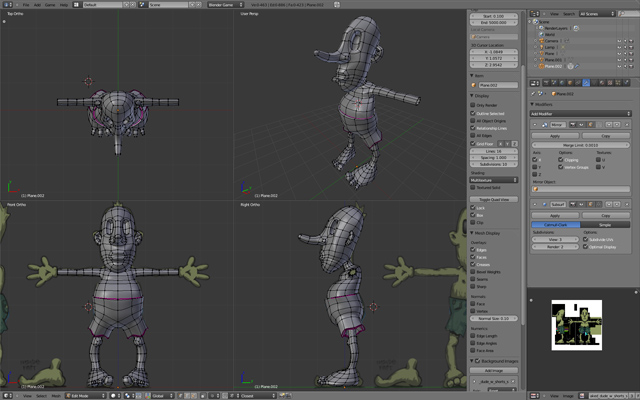Adjust the Normal Size slider
Screen dimensions: 640x400
tap(494, 318)
